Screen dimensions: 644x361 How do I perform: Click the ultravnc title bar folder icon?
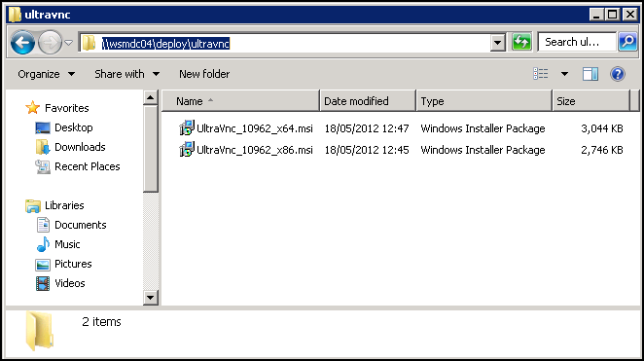click(15, 15)
